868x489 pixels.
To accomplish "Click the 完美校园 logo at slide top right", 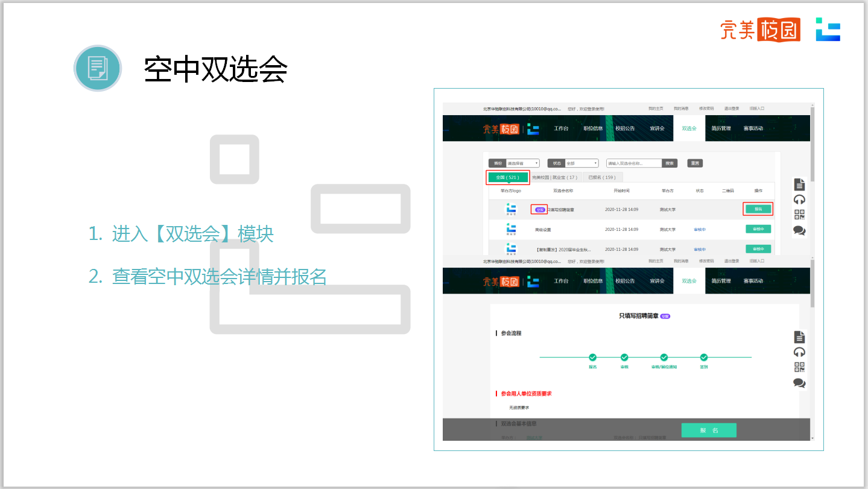I will point(760,29).
